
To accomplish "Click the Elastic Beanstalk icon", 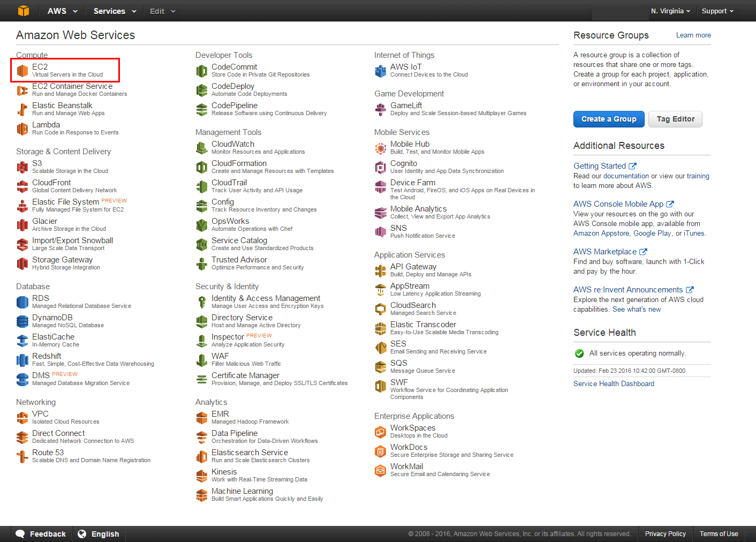I will [x=22, y=109].
